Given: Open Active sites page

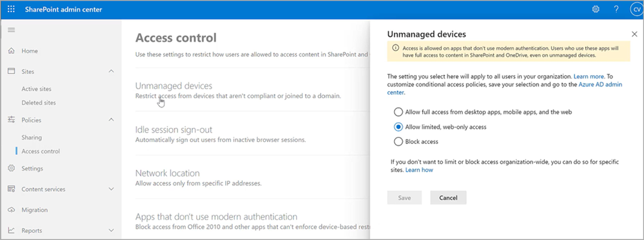Looking at the screenshot, I should click(37, 89).
